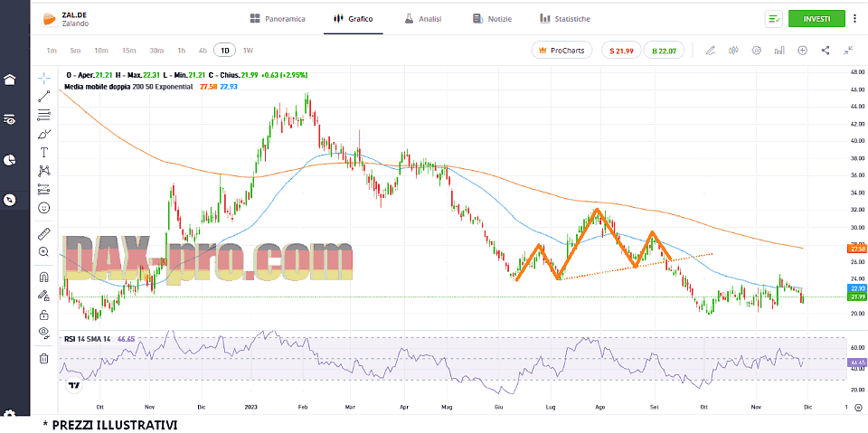The height and width of the screenshot is (433, 868).
Task: Open the watchlist eye icon in sidebar
Action: click(9, 119)
